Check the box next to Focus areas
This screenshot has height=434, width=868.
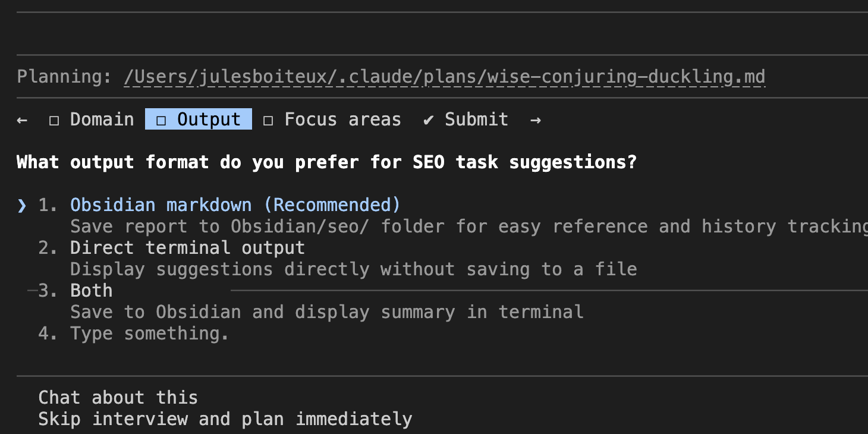click(268, 119)
